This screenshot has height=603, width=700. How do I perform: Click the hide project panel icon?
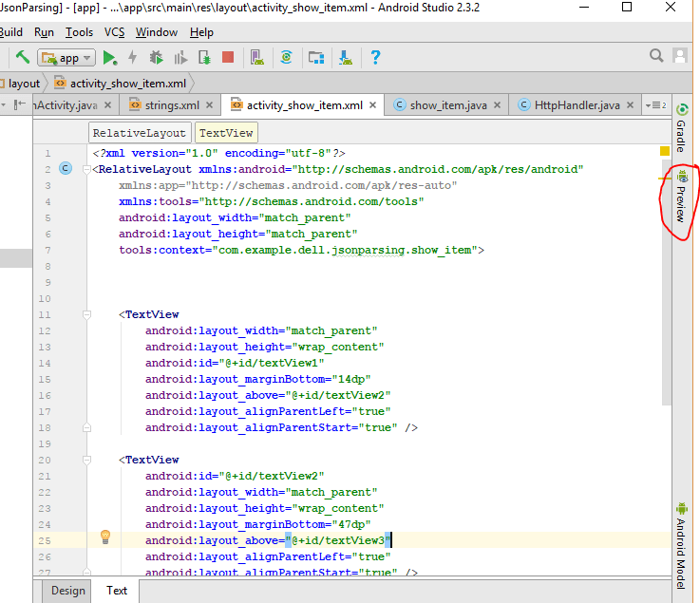tap(19, 104)
